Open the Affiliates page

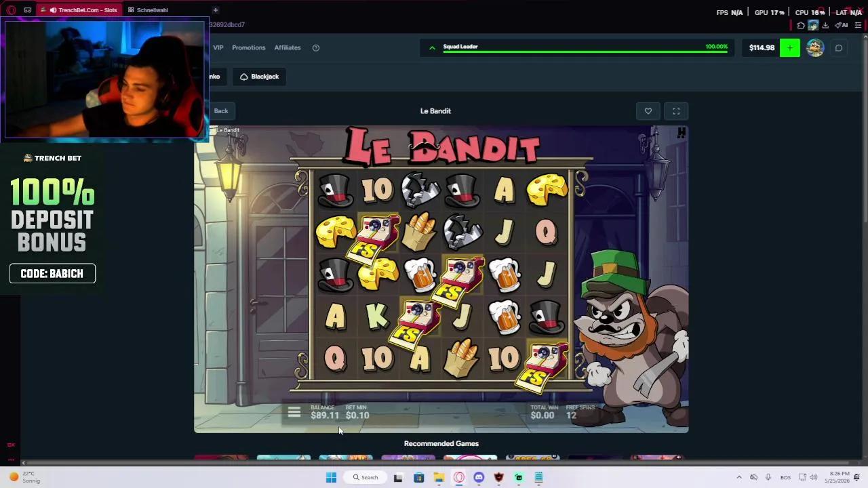pos(288,47)
